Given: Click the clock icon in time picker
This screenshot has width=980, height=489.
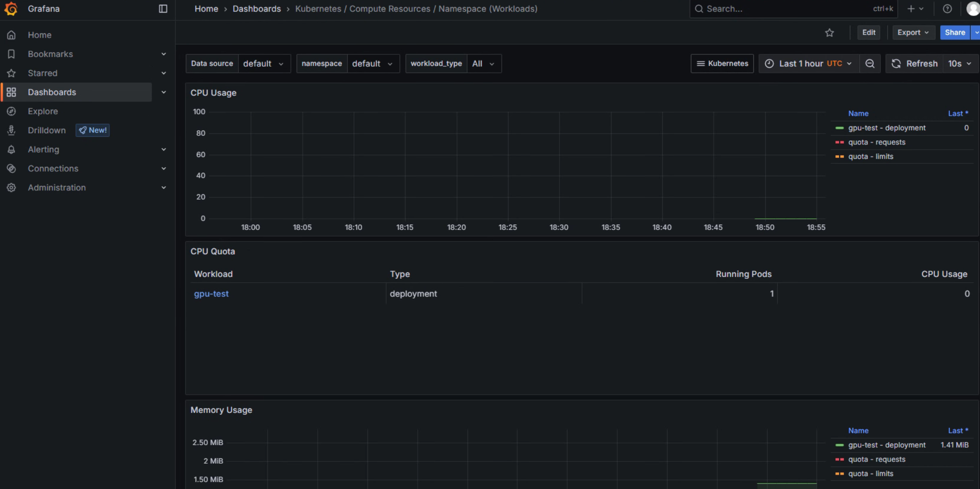Looking at the screenshot, I should pyautogui.click(x=769, y=64).
